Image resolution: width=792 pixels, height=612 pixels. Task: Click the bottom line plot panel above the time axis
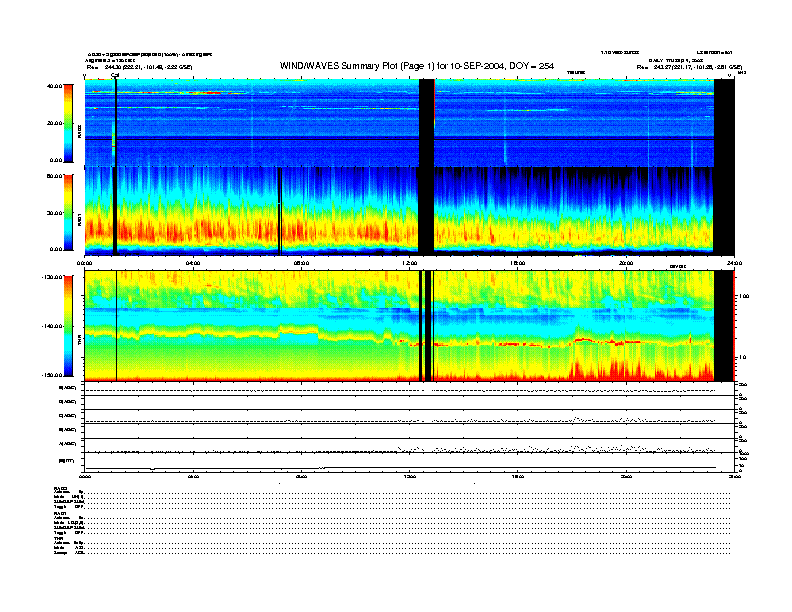(400, 462)
